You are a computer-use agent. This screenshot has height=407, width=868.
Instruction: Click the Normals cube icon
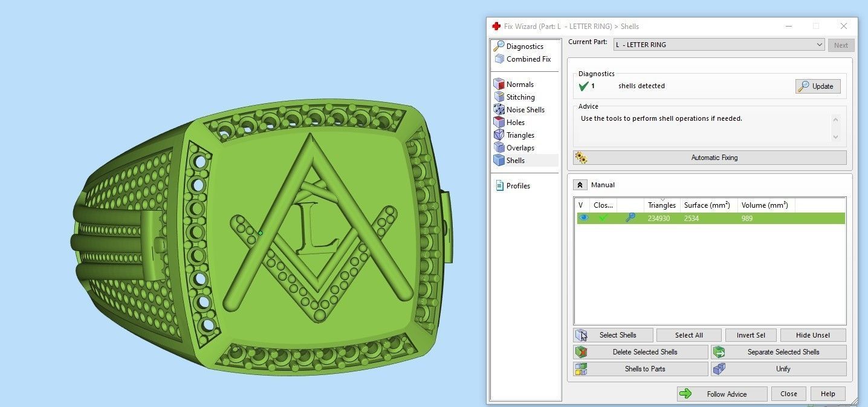(x=499, y=85)
